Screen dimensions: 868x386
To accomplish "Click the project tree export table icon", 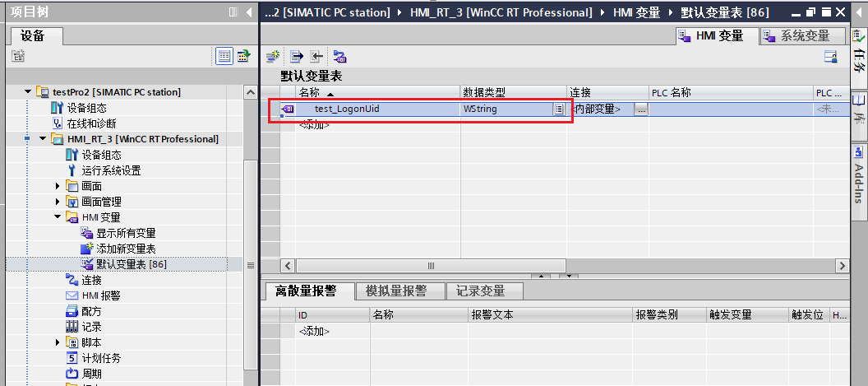I will pyautogui.click(x=244, y=56).
